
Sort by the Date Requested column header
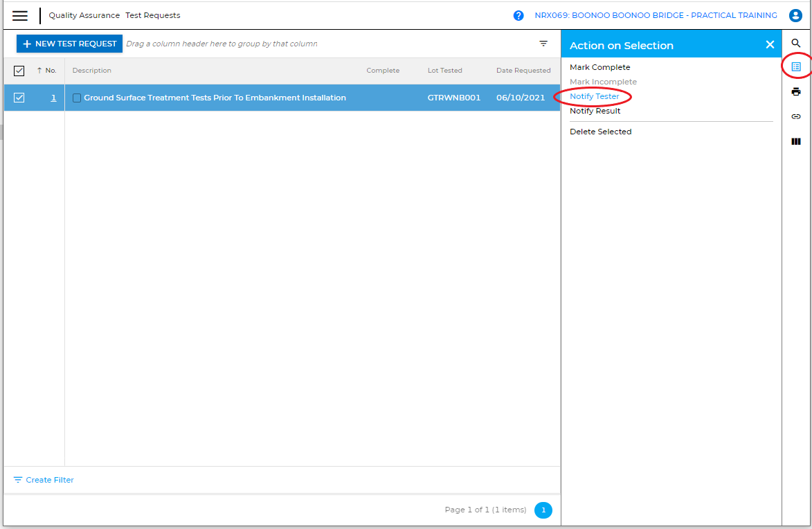(x=523, y=71)
